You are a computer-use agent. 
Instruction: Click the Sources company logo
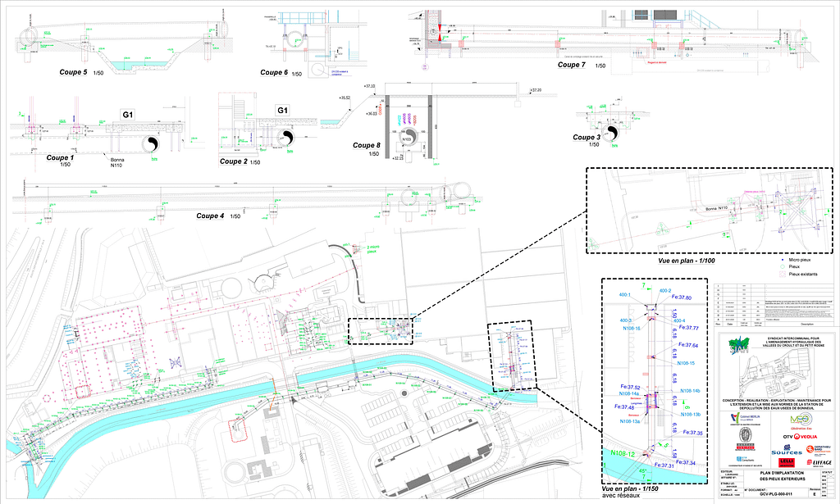[x=786, y=452]
